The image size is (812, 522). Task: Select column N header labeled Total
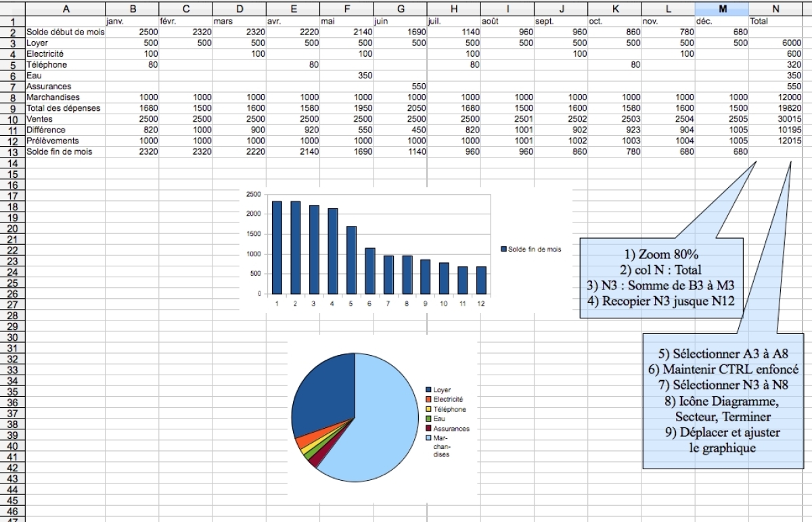tap(775, 7)
